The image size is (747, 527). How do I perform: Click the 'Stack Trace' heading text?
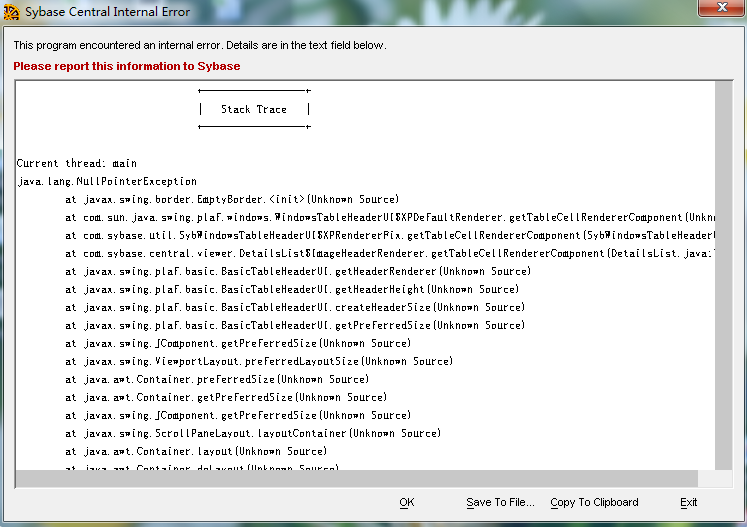(254, 110)
